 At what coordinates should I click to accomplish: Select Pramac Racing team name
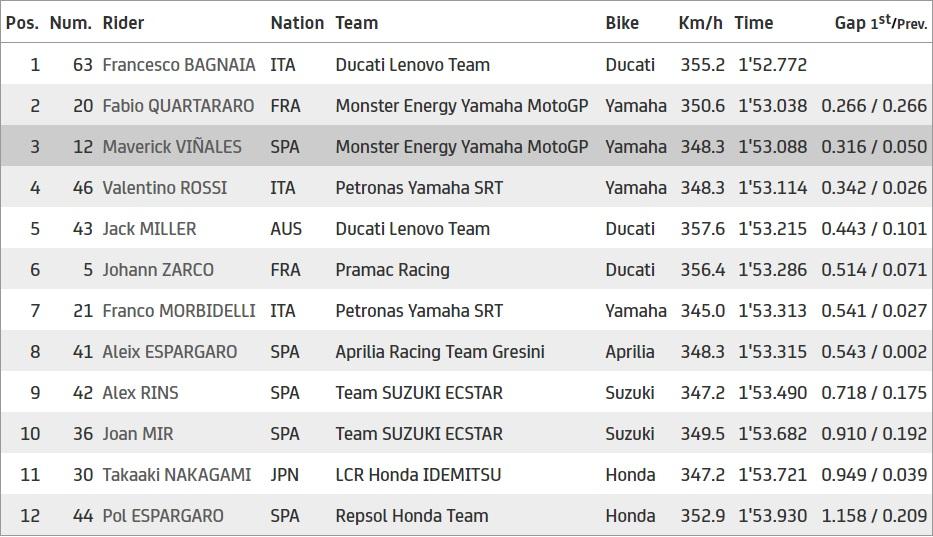coord(392,270)
